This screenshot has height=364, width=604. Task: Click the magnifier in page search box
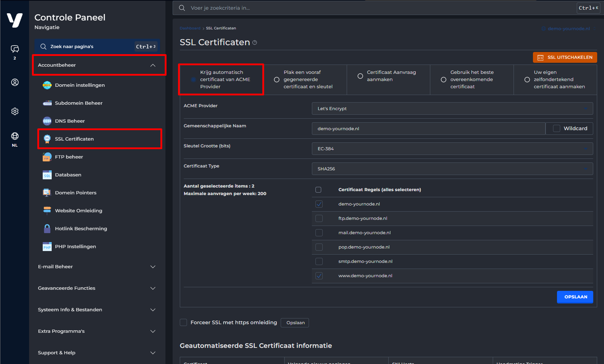[x=43, y=47]
